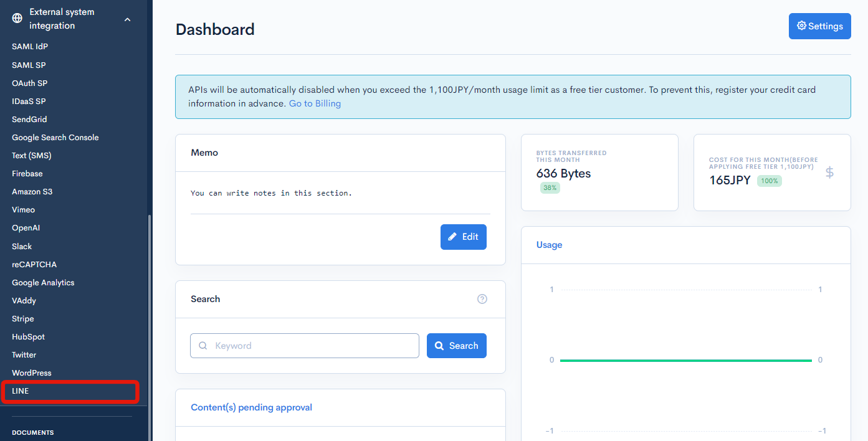Open the Firebase integration page
Image resolution: width=868 pixels, height=441 pixels.
click(27, 173)
